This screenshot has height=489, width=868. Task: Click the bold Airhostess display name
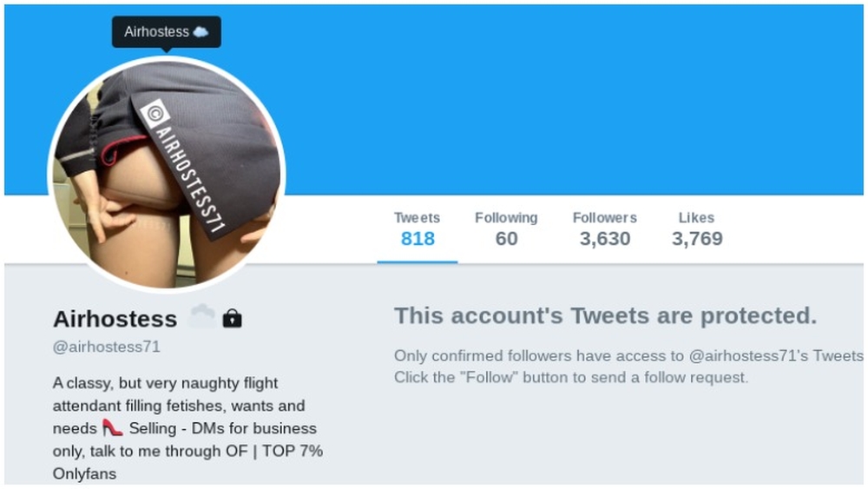(115, 319)
